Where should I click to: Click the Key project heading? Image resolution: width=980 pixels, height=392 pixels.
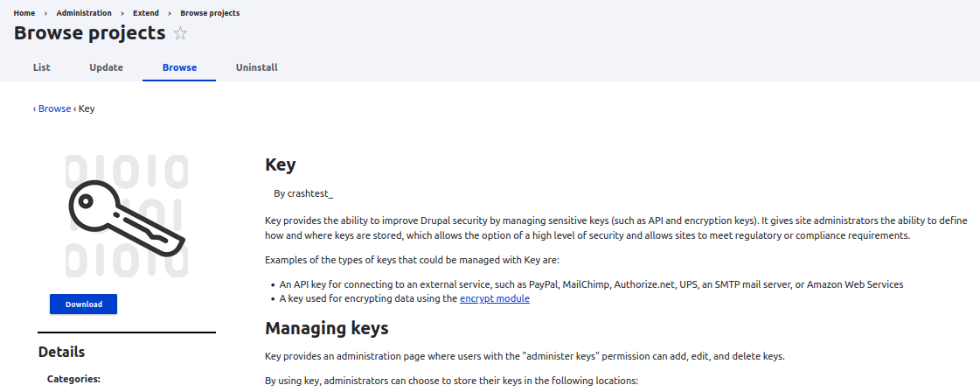coord(281,164)
